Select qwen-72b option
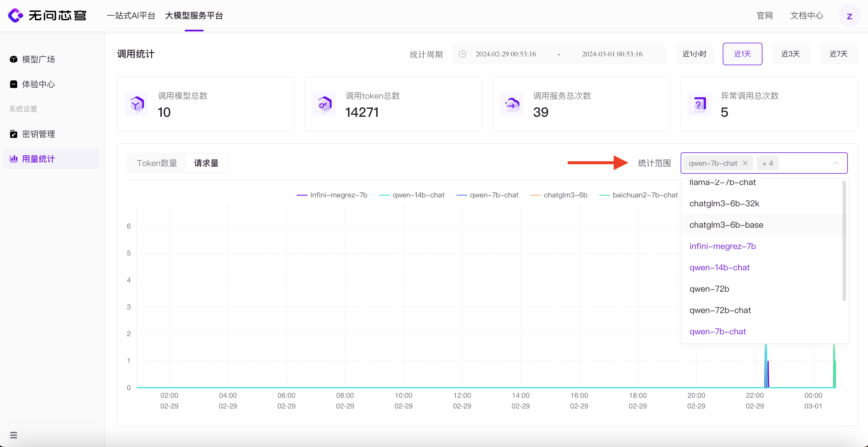The height and width of the screenshot is (447, 868). click(762, 289)
